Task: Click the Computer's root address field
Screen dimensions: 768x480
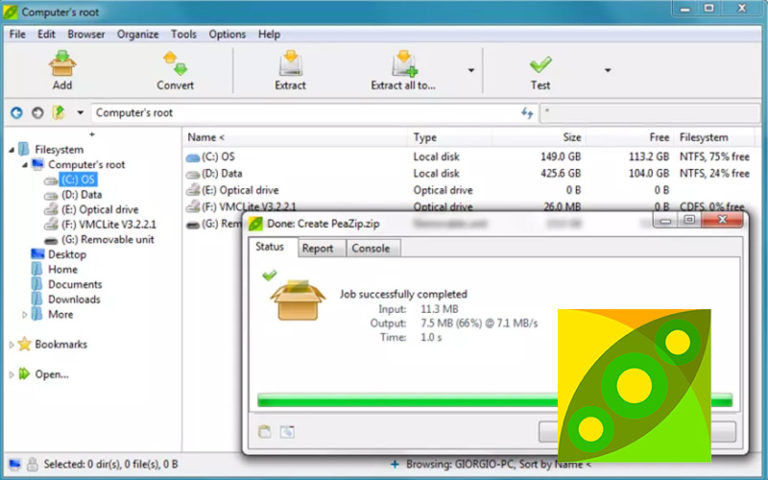Action: (x=300, y=113)
